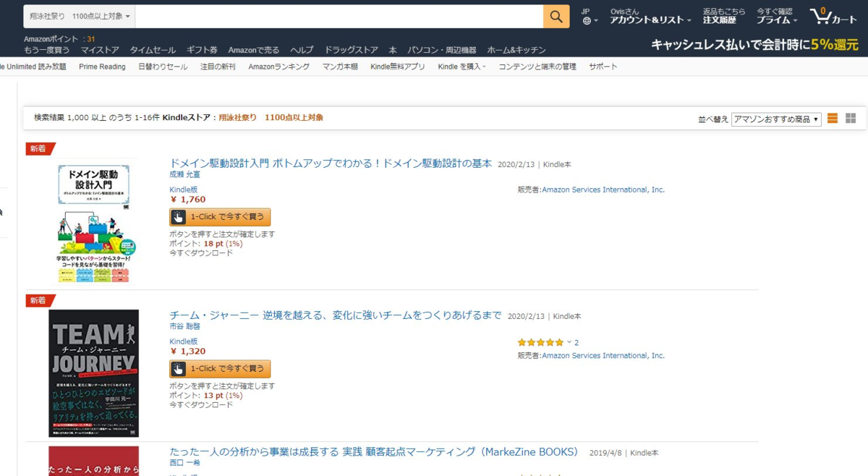Open Prime Reading tab
Image resolution: width=868 pixels, height=476 pixels.
(x=102, y=67)
